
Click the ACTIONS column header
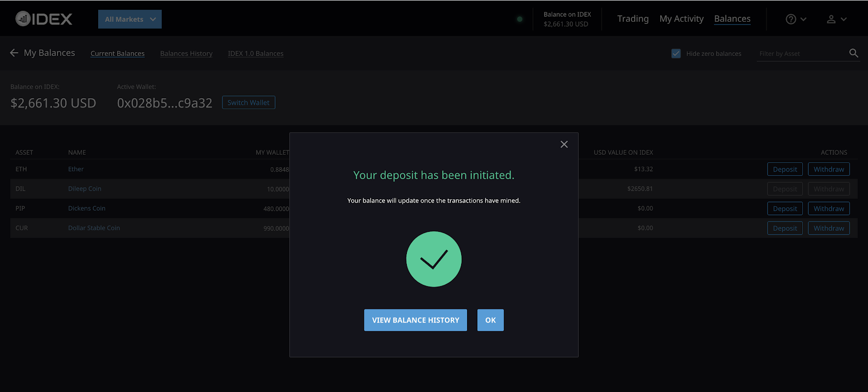point(834,153)
